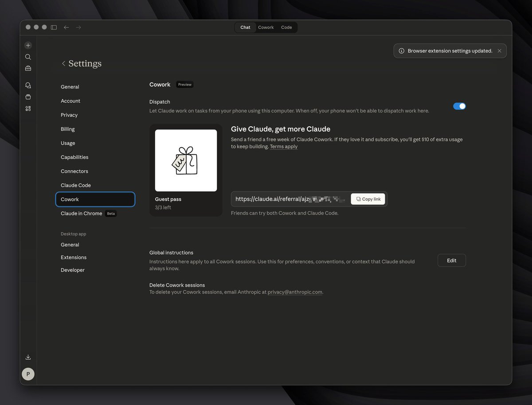Click the "Global instructions" label
The image size is (532, 405).
171,253
